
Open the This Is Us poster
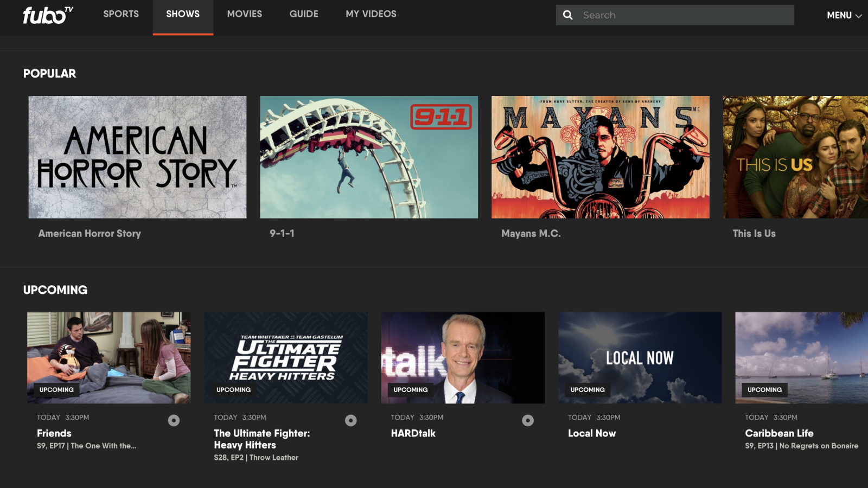click(x=795, y=157)
